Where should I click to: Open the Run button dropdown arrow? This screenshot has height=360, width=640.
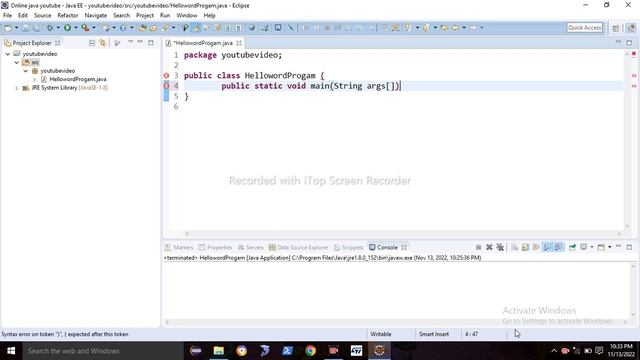pos(76,28)
